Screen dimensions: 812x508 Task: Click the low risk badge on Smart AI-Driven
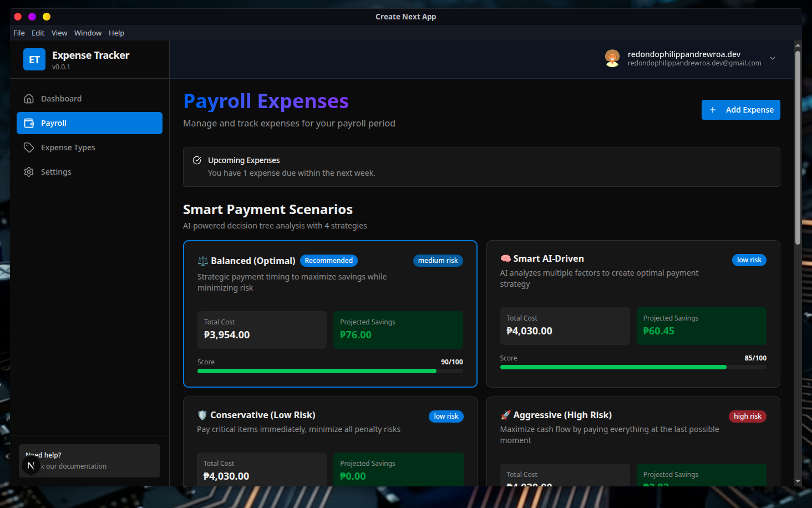click(x=749, y=260)
